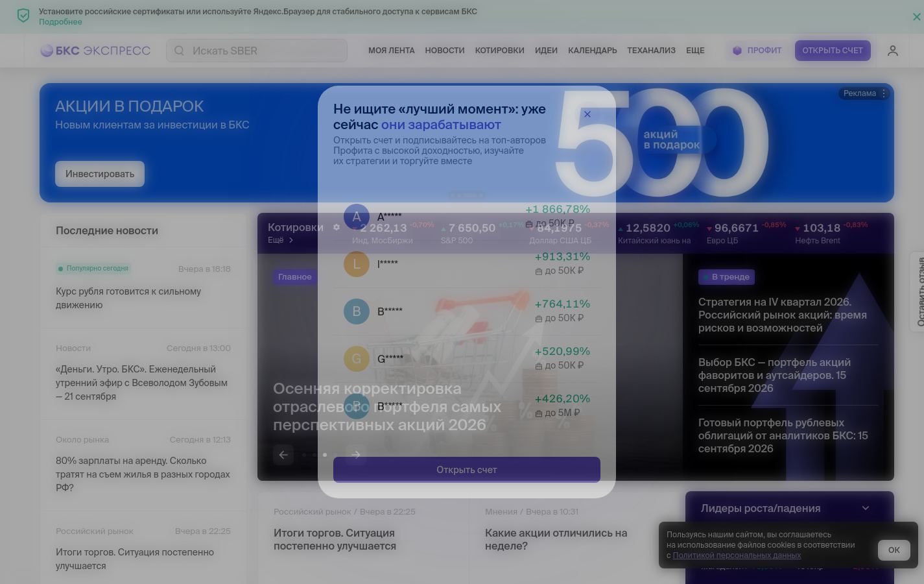Viewport: 924px width, 584px height.
Task: Accept cookies with the OK button
Action: [894, 550]
